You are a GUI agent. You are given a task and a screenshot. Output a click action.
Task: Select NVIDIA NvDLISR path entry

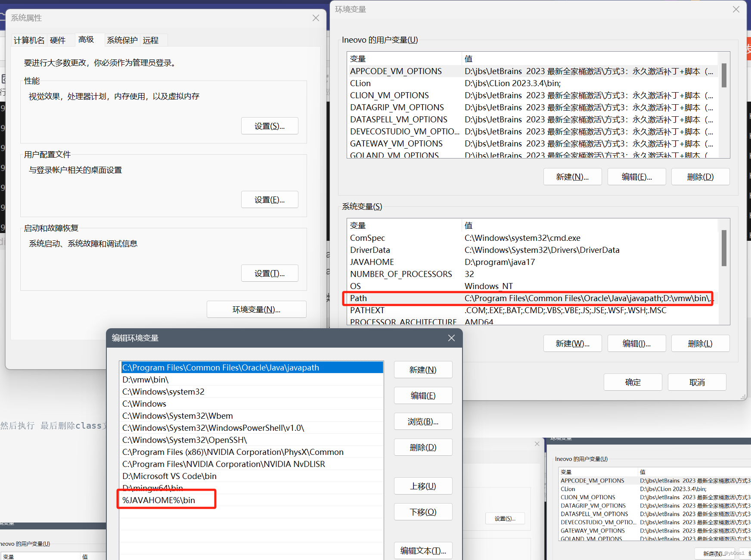click(x=252, y=464)
